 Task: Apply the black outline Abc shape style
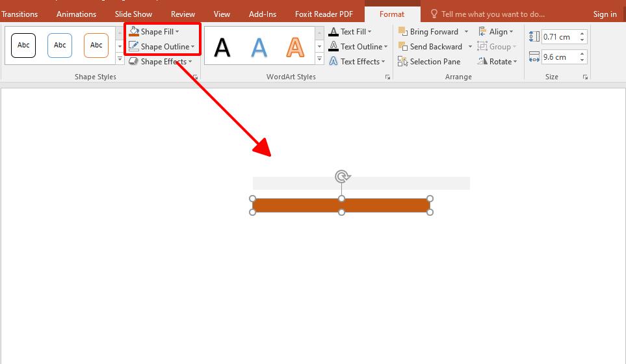[x=23, y=45]
